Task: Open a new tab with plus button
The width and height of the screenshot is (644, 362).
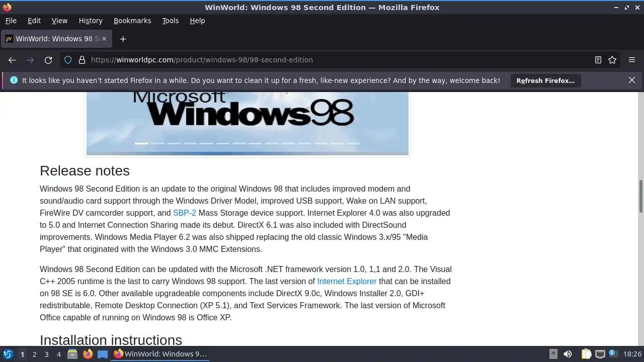Action: click(x=123, y=39)
